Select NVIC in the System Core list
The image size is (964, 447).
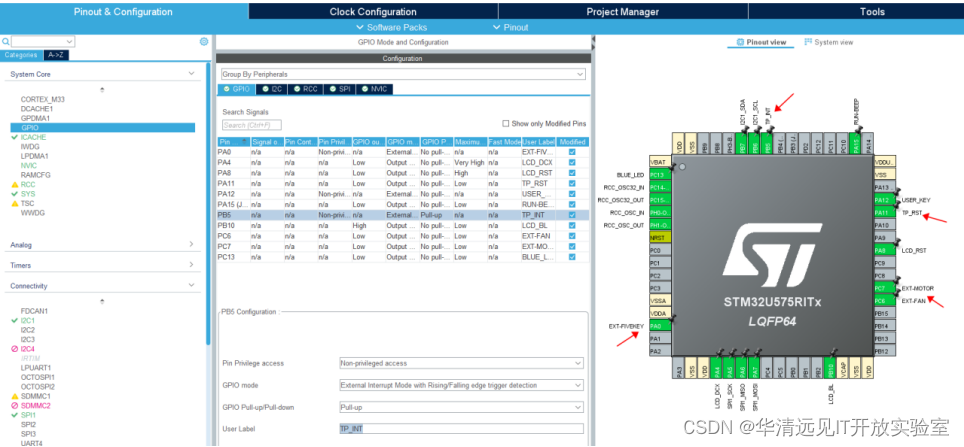point(28,165)
